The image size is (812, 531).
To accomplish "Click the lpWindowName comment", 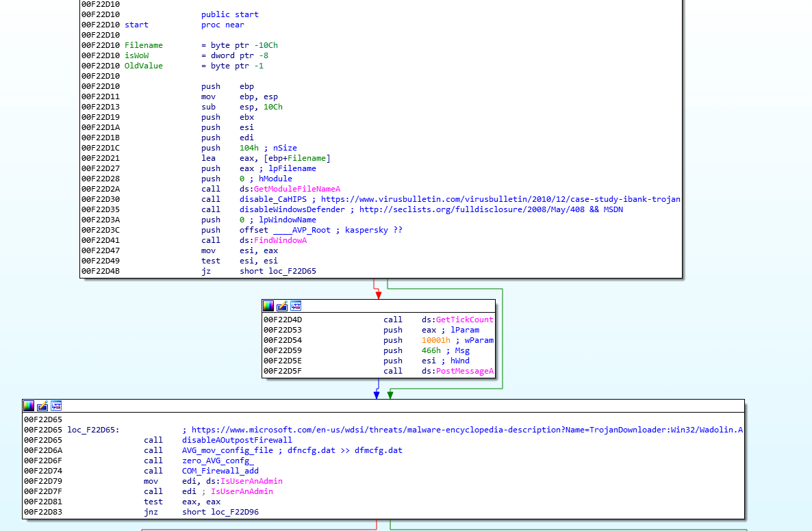I will (x=288, y=220).
